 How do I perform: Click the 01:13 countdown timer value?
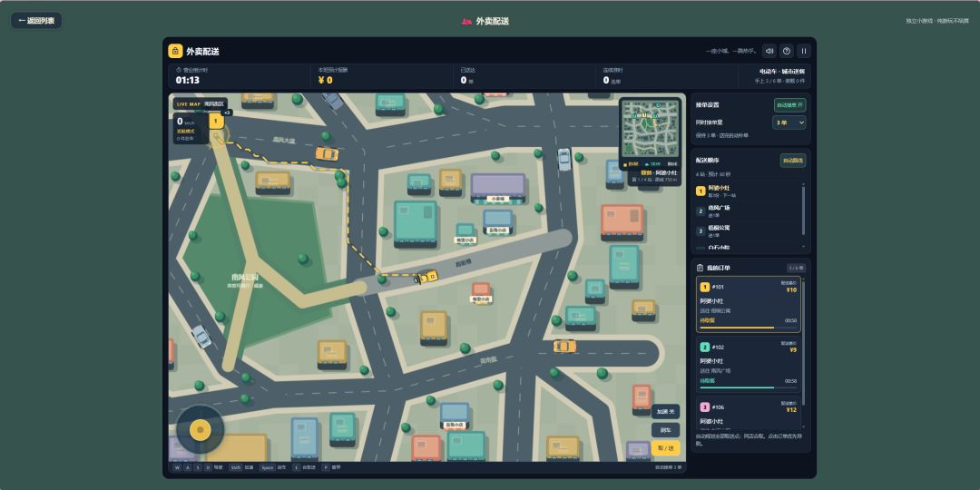click(x=188, y=80)
